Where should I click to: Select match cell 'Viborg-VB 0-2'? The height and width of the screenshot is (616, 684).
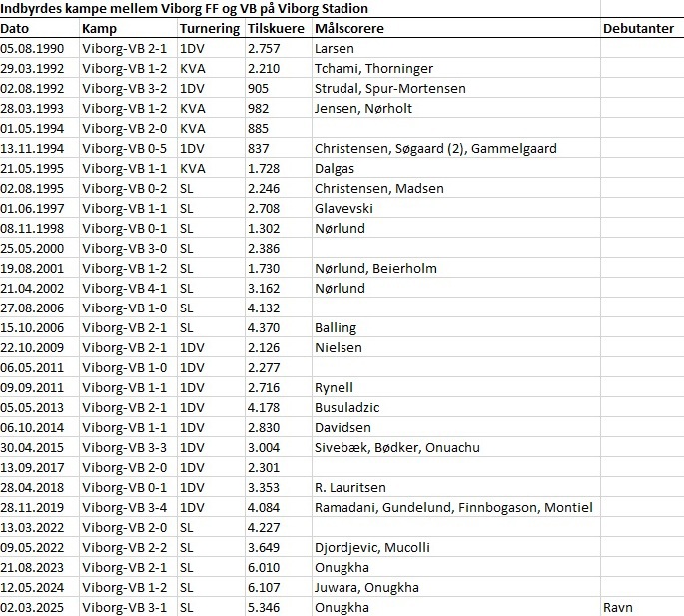[x=125, y=188]
